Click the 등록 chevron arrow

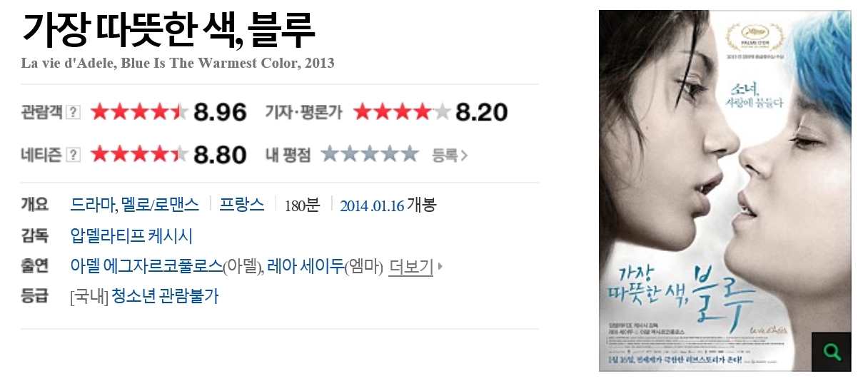[465, 155]
